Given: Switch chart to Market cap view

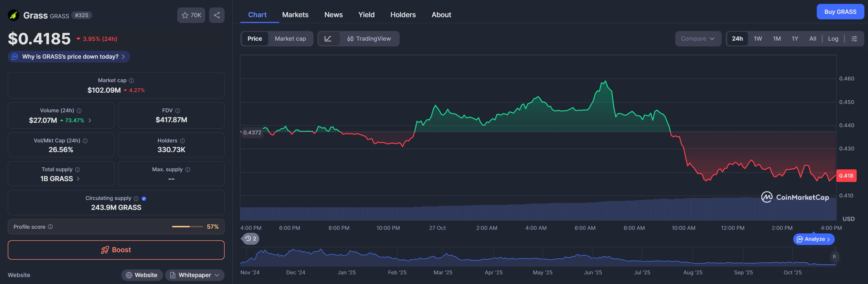Looking at the screenshot, I should click(x=290, y=39).
